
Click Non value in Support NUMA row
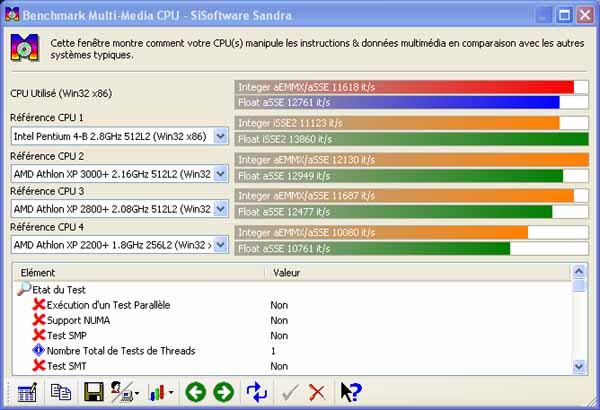click(x=279, y=320)
